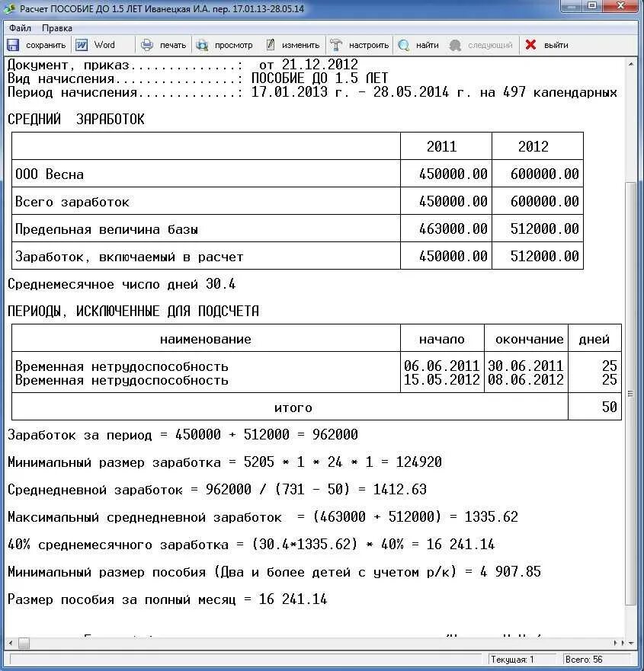
Task: Click 'Предельная величина базы' row label
Action: click(106, 229)
